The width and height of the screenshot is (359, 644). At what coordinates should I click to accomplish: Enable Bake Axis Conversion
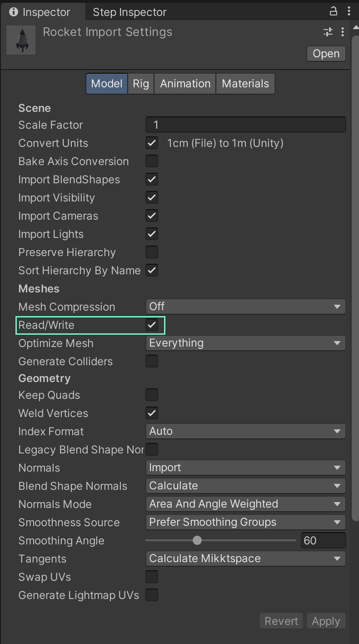[152, 161]
